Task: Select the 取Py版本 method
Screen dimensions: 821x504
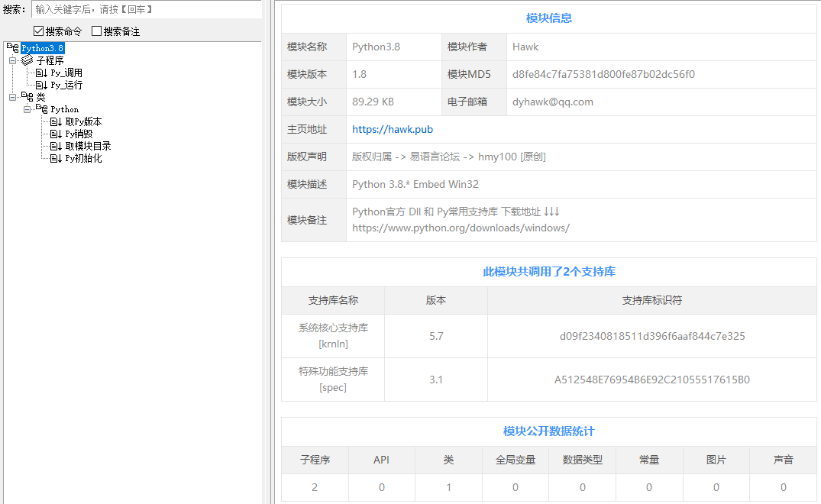Action: click(83, 121)
